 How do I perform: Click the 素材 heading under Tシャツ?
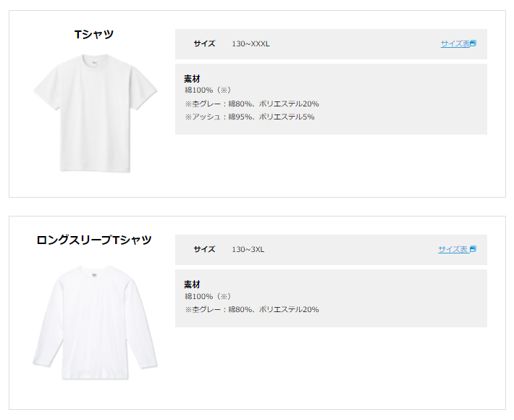pos(192,78)
